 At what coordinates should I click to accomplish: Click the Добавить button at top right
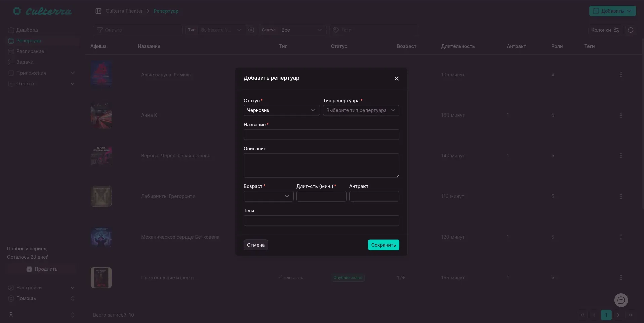tap(612, 11)
